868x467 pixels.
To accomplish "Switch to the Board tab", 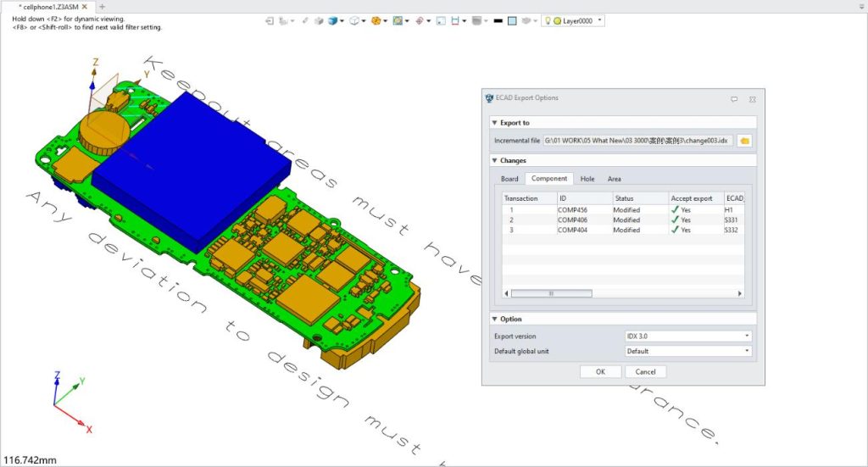I will coord(509,179).
